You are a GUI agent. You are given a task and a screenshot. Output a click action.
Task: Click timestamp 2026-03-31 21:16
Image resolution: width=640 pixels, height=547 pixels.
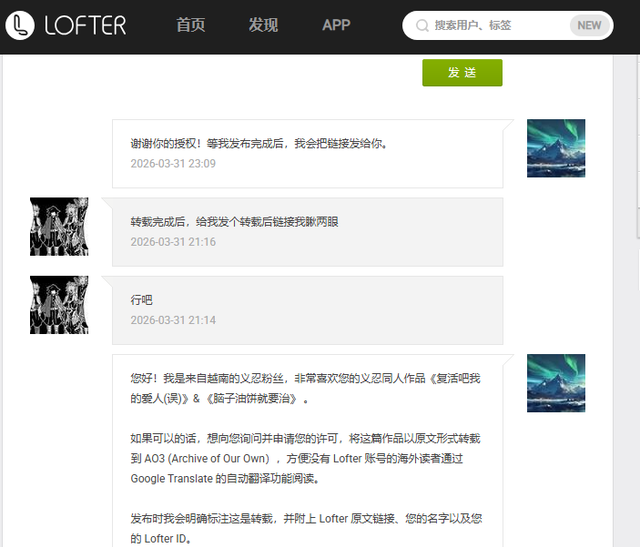173,242
